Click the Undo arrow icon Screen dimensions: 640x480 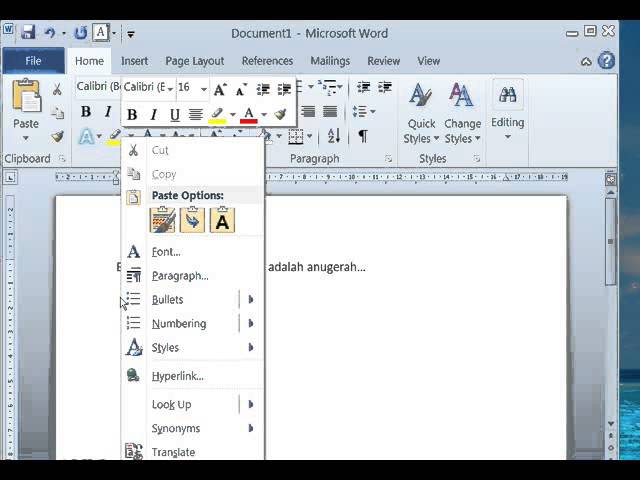click(x=50, y=33)
